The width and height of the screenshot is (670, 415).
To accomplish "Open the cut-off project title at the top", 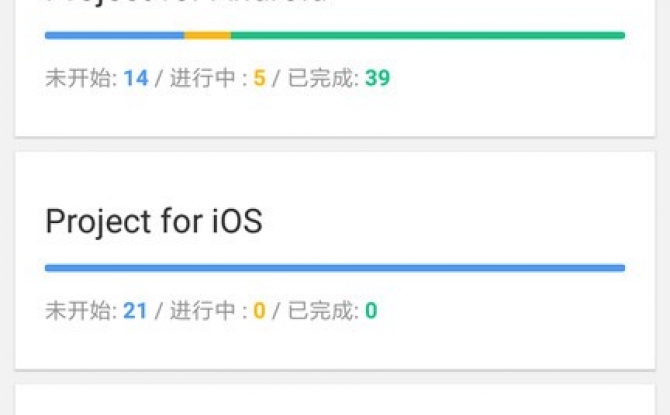I will click(188, 2).
